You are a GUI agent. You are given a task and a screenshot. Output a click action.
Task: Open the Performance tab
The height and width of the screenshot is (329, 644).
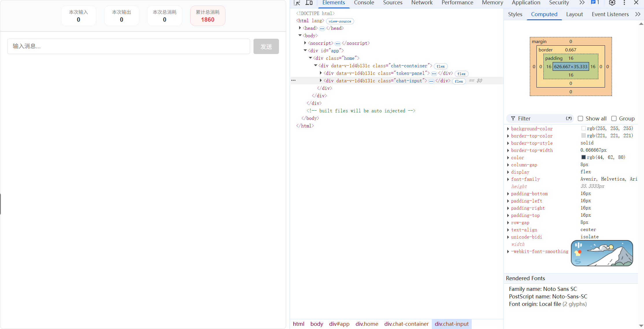(457, 3)
